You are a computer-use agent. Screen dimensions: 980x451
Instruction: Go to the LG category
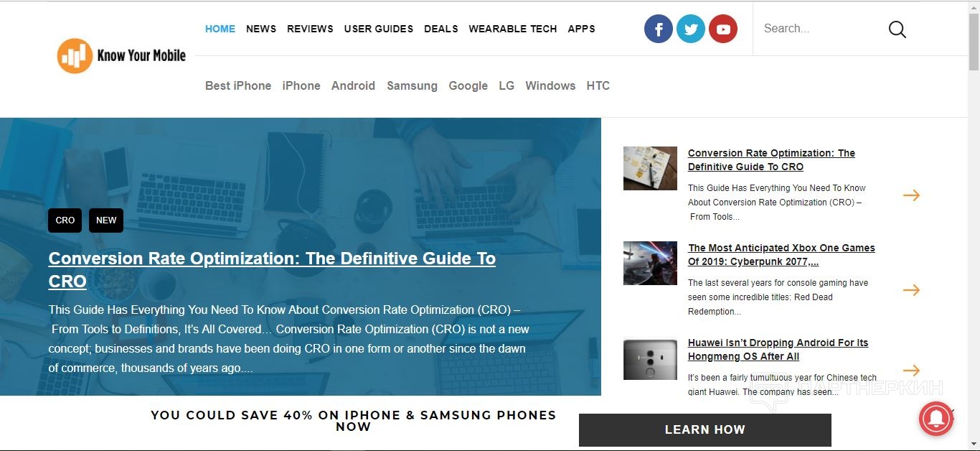(x=507, y=85)
